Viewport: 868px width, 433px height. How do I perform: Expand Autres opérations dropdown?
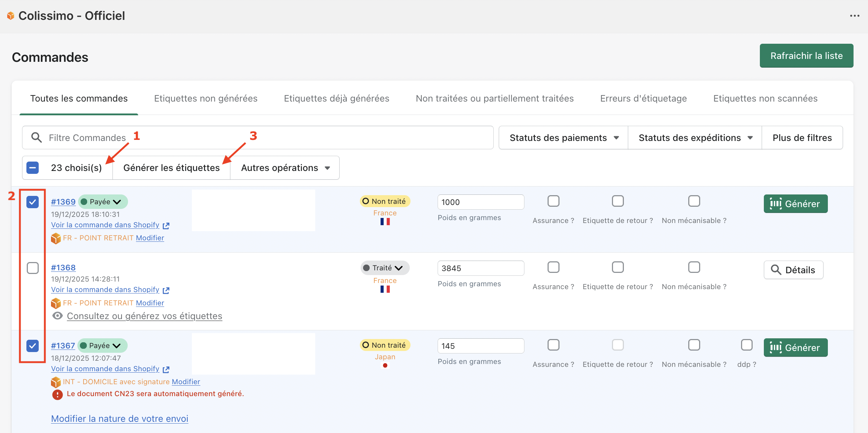[285, 168]
